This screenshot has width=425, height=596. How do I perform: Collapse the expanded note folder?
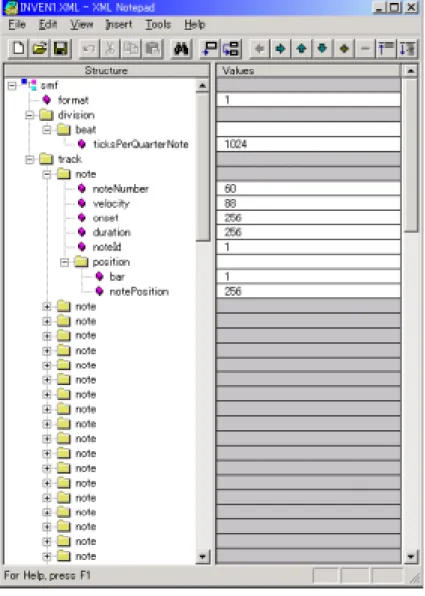(x=47, y=174)
